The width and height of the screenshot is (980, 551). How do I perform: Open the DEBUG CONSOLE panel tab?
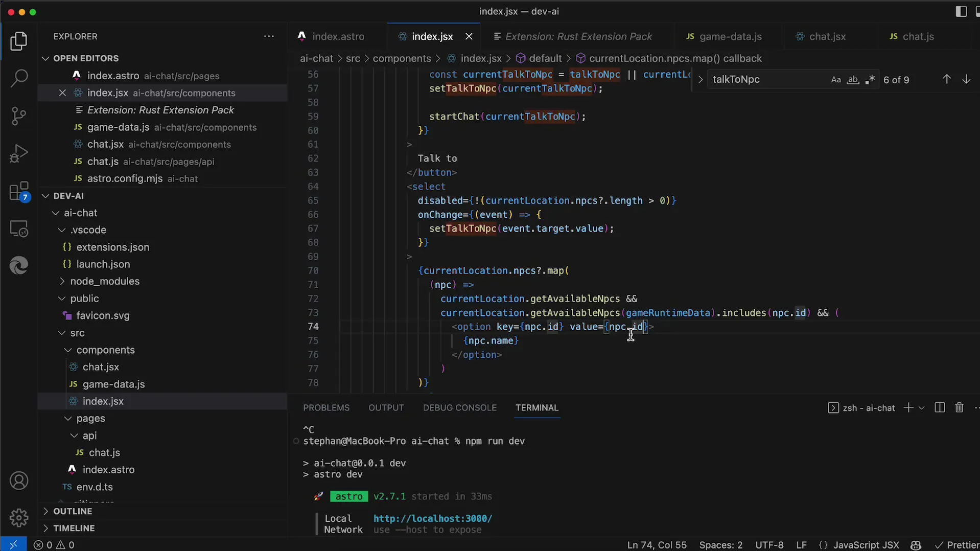[459, 408]
